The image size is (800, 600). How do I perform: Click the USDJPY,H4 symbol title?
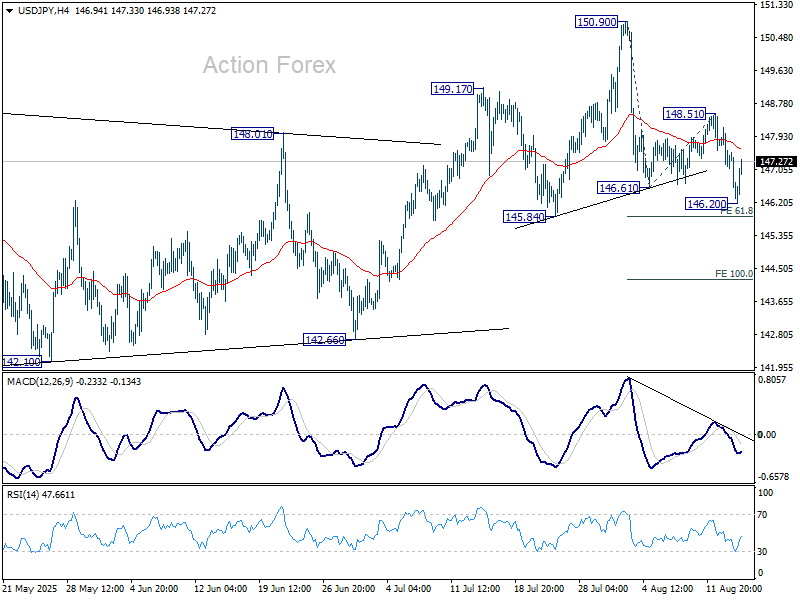[x=43, y=11]
